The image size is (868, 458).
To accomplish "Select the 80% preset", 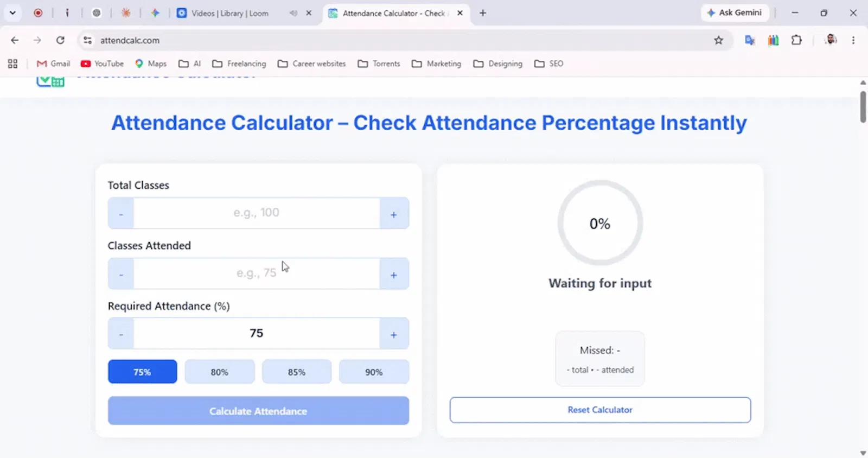I will click(x=220, y=372).
